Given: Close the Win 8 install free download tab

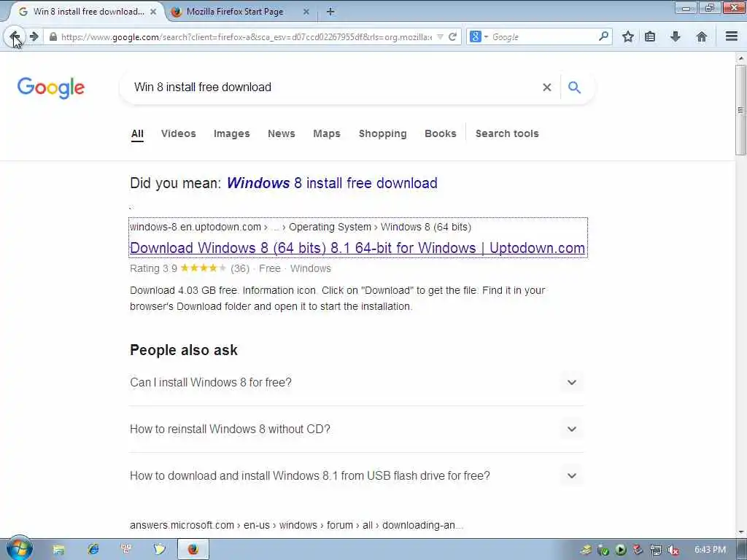Looking at the screenshot, I should pos(153,12).
